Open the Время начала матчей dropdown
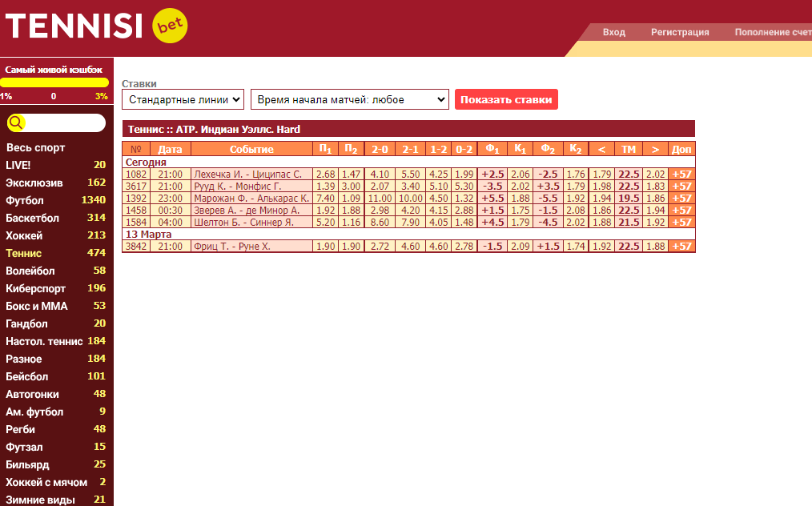Image resolution: width=812 pixels, height=506 pixels. click(x=350, y=99)
